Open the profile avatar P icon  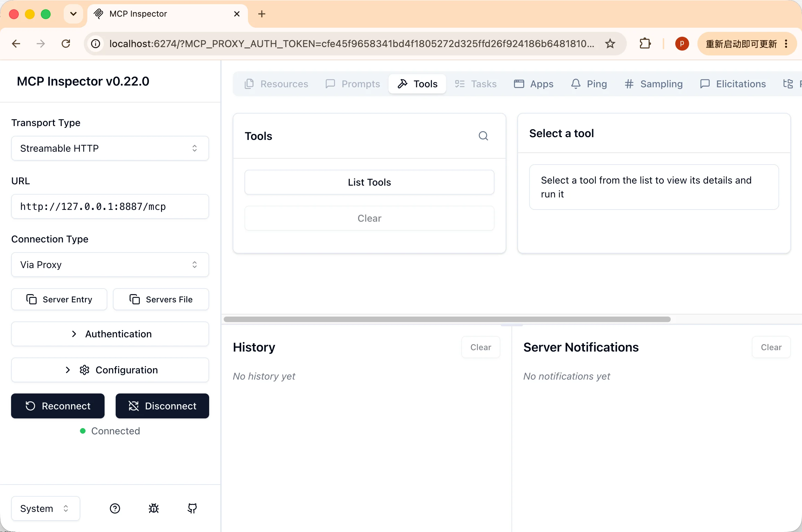click(x=682, y=44)
